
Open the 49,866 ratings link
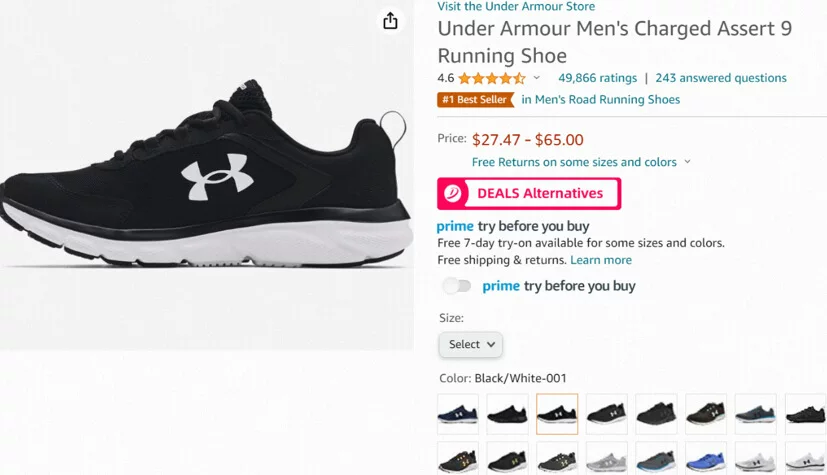click(x=597, y=78)
